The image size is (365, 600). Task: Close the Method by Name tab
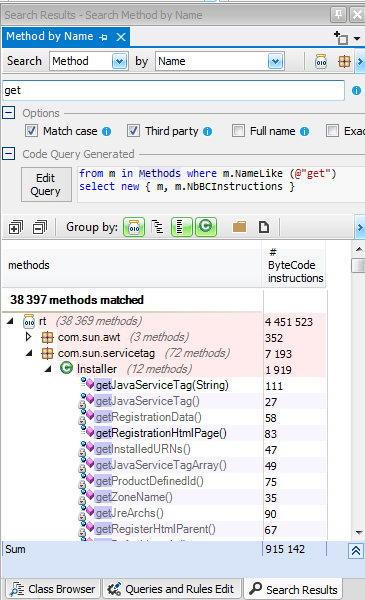(121, 37)
